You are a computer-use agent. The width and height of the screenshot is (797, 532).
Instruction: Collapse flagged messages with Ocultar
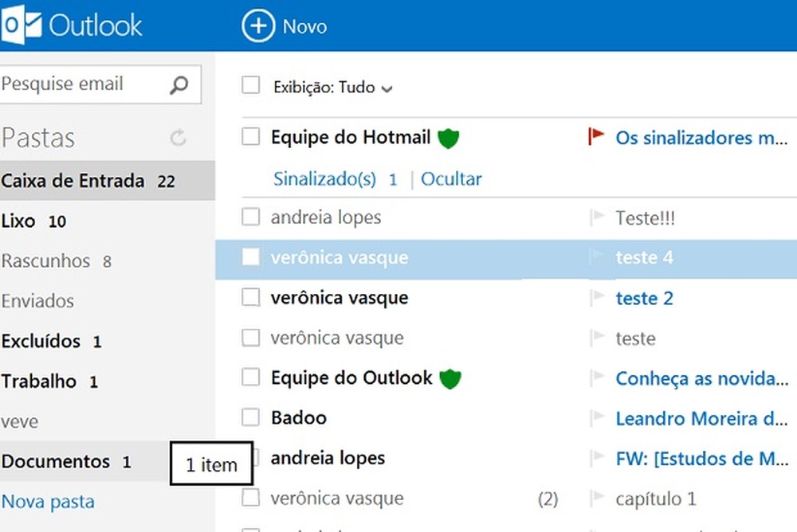point(451,178)
